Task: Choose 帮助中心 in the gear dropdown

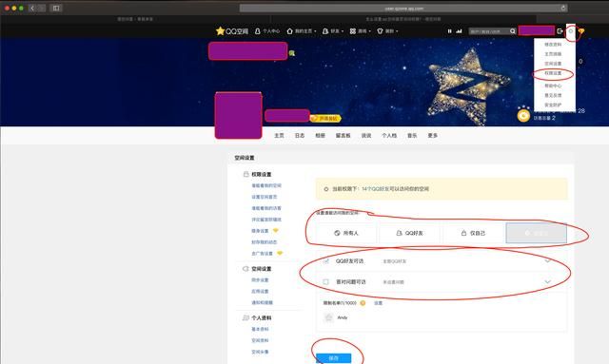Action: [x=553, y=86]
